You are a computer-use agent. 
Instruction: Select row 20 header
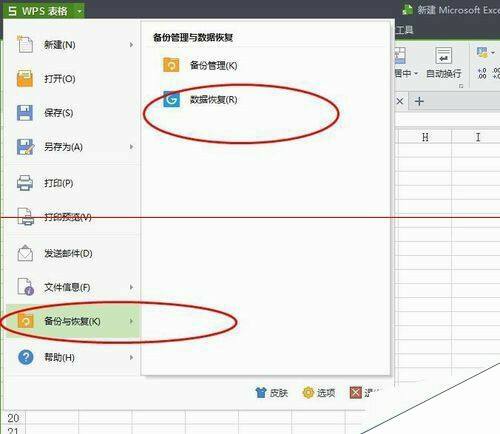tap(13, 418)
